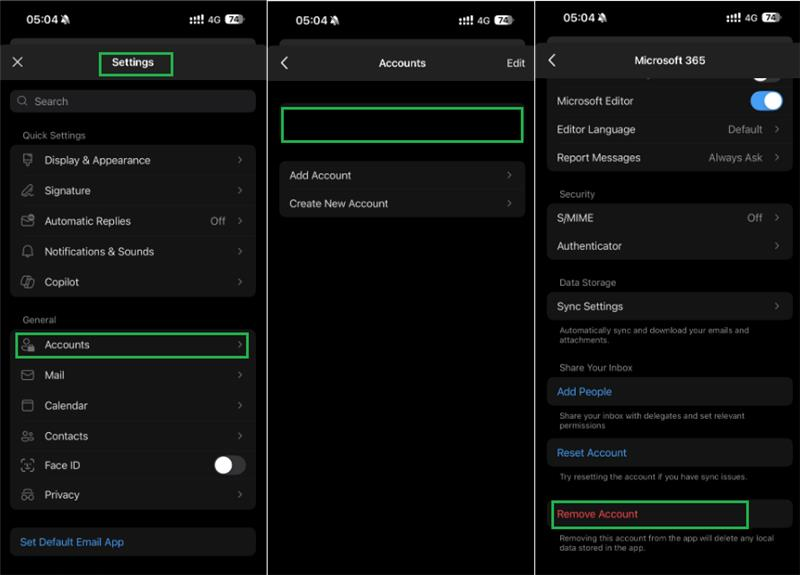
Task: Go back from the Accounts screen
Action: tap(285, 63)
